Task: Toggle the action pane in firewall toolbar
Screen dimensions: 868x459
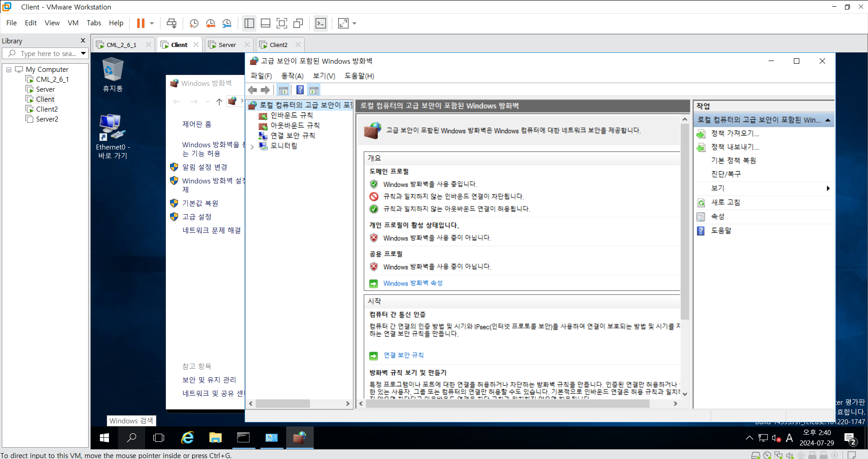Action: click(314, 90)
